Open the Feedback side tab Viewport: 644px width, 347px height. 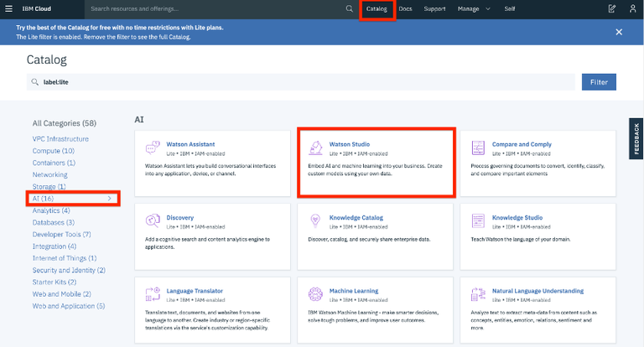click(636, 139)
